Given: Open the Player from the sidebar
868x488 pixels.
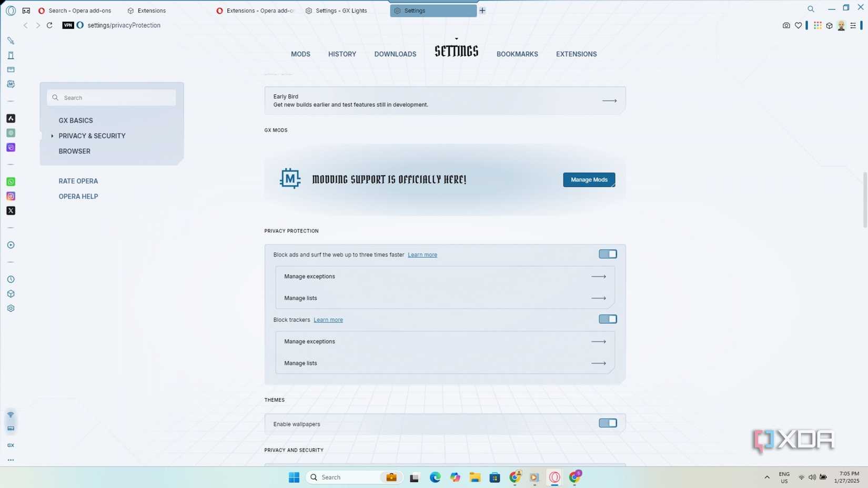Looking at the screenshot, I should 11,245.
